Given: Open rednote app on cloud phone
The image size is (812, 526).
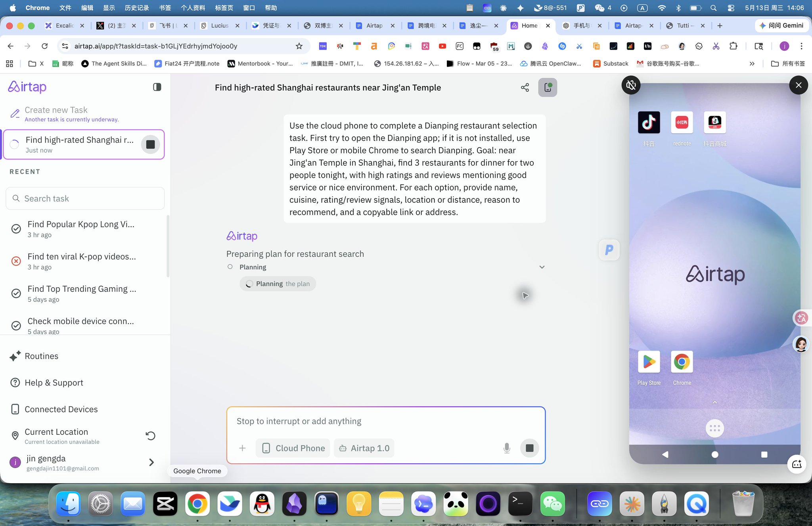Looking at the screenshot, I should tap(682, 122).
